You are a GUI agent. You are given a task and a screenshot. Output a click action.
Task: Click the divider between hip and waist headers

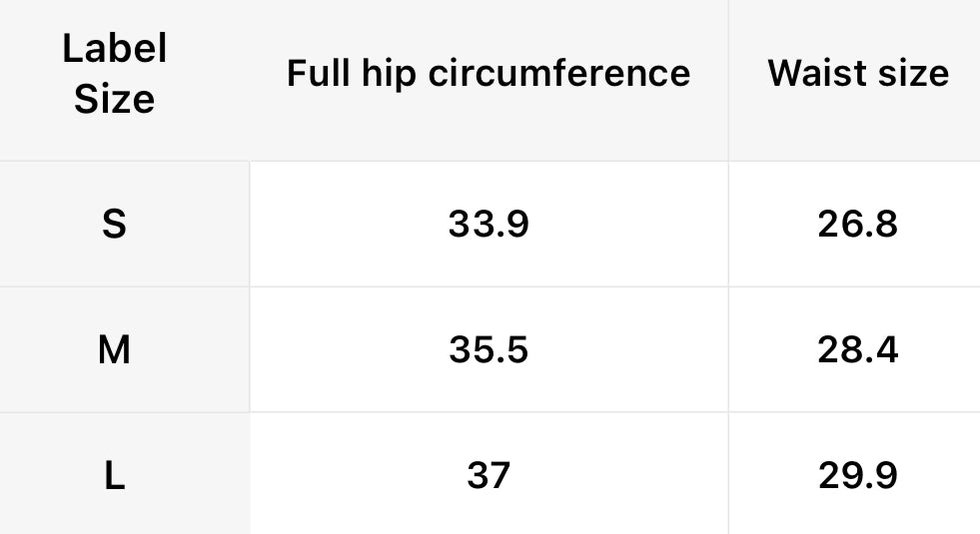coord(728,78)
